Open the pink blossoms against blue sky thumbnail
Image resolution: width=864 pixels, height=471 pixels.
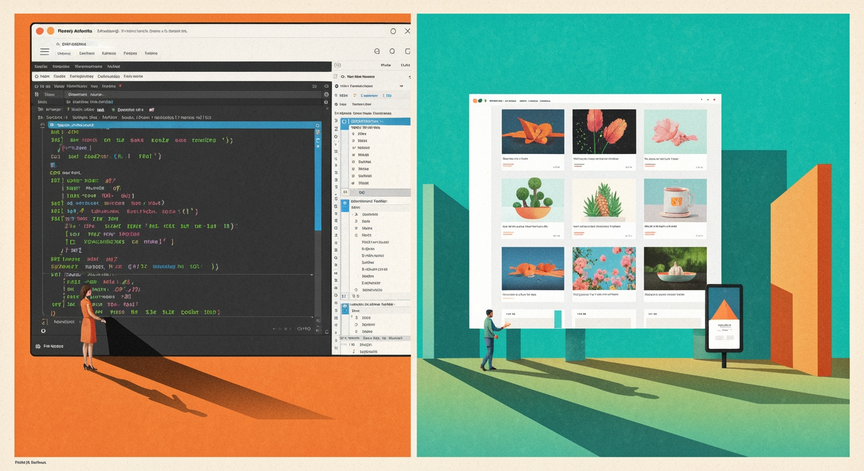coord(604,268)
